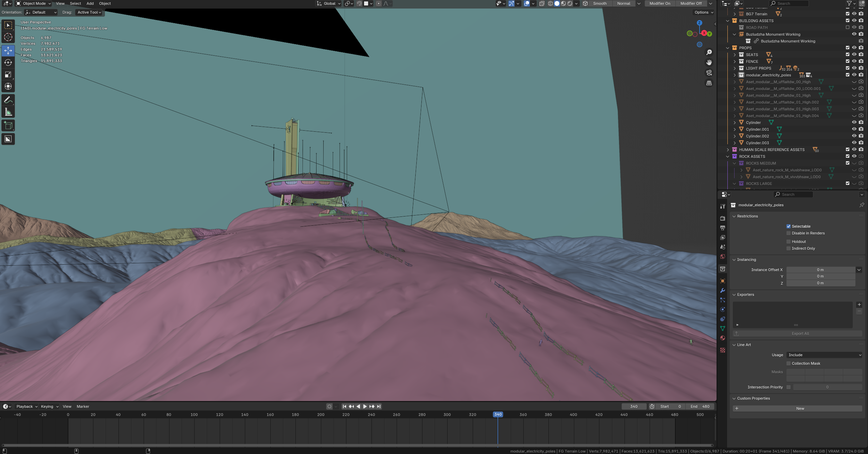Click frame 340 marker on timeline
Viewport: 868px width, 454px height.
point(498,414)
